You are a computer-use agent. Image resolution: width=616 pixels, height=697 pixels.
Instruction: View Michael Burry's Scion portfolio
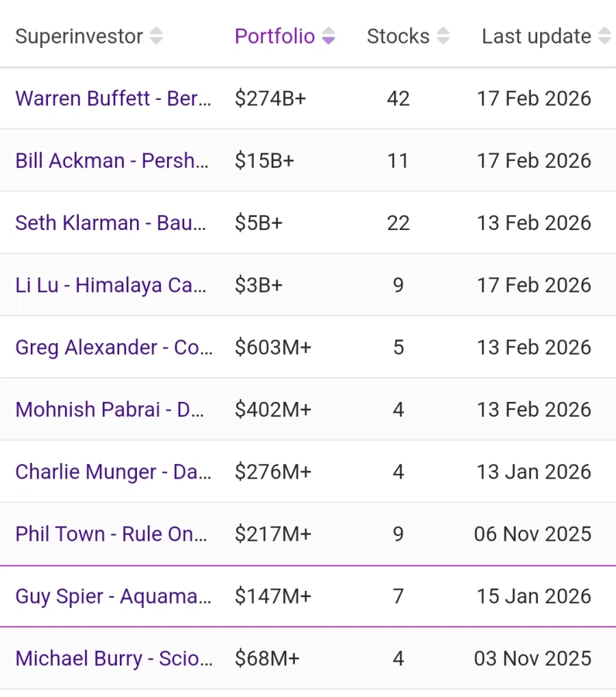pos(114,659)
